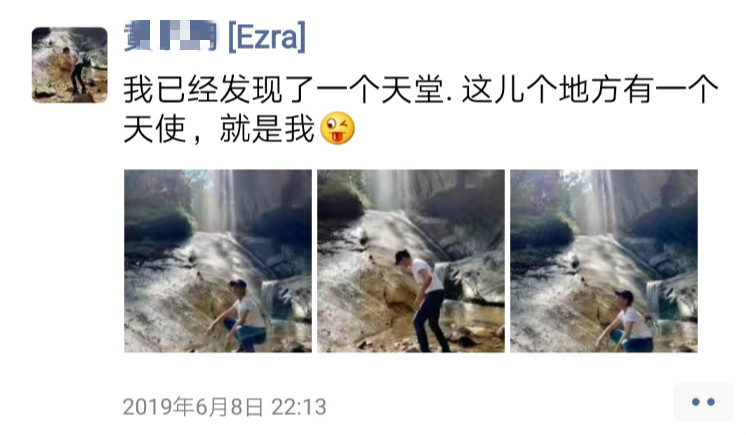Tap the capped person in the third photo
Image resolution: width=746 pixels, height=435 pixels.
click(x=626, y=321)
